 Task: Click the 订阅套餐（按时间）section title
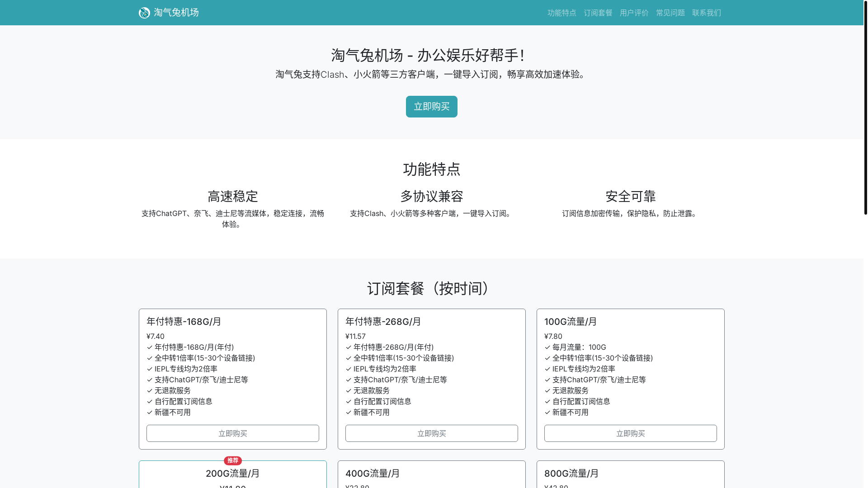click(x=431, y=288)
